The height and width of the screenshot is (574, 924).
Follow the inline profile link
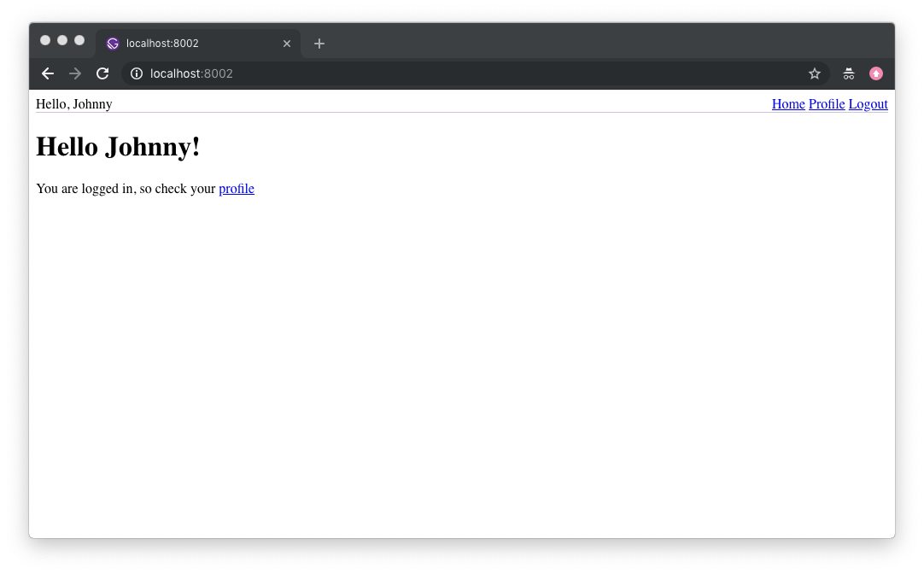[x=237, y=189]
